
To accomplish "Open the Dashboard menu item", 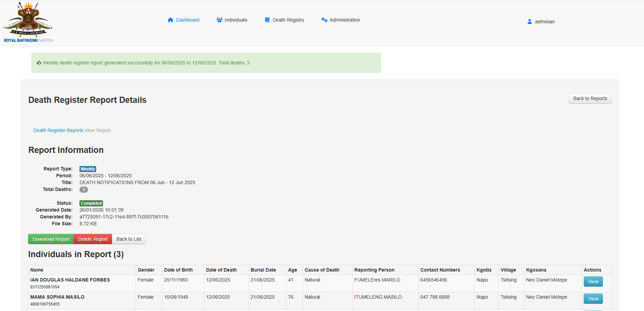I will [x=187, y=20].
